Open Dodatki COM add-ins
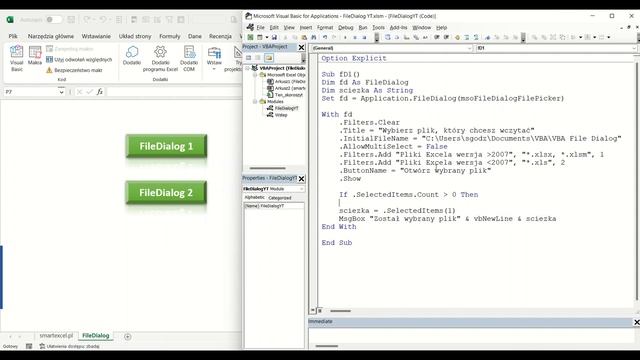Viewport: 640px width, 360px height. click(189, 58)
